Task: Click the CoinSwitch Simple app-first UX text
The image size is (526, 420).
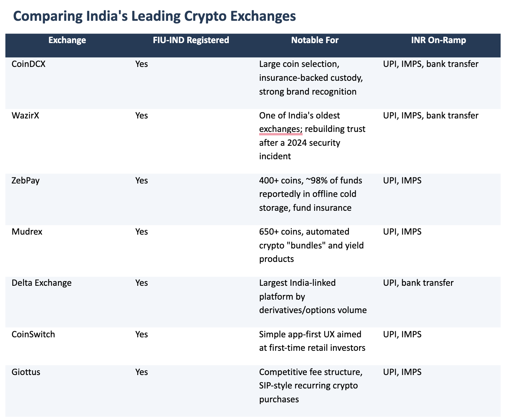Action: coord(312,341)
